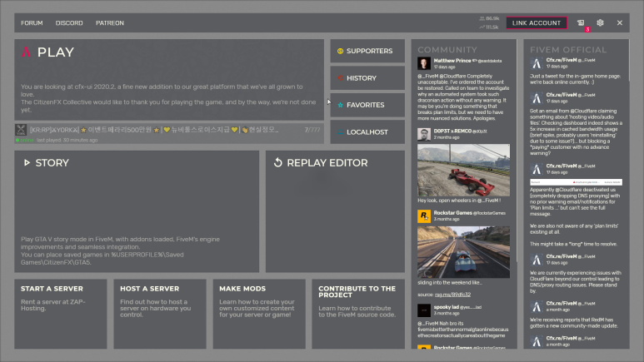
Task: Open the settings gear icon
Action: [600, 23]
